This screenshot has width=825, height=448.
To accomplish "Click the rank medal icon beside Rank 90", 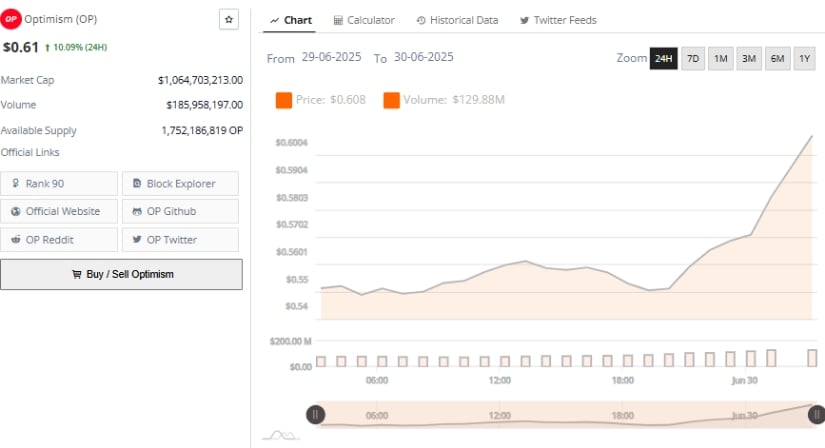I will [16, 183].
